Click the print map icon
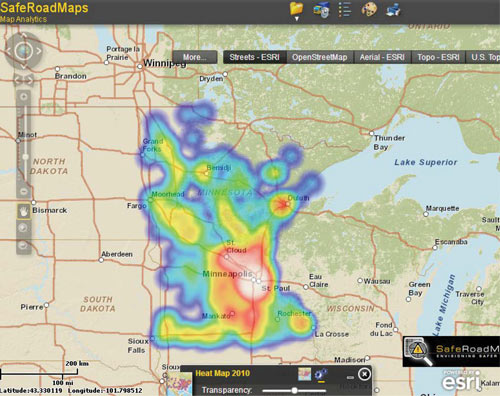Image resolution: width=500 pixels, height=396 pixels. coord(393,9)
